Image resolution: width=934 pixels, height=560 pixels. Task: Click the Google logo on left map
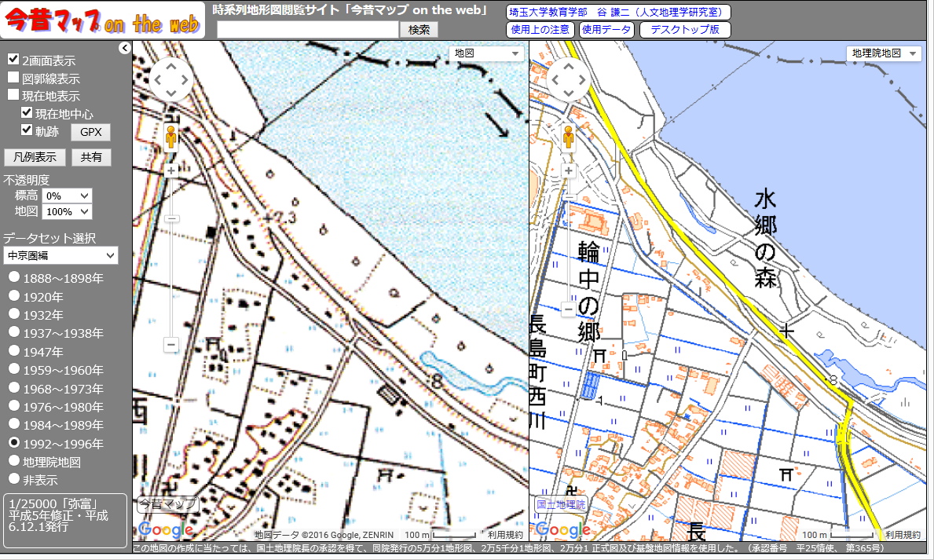[166, 529]
